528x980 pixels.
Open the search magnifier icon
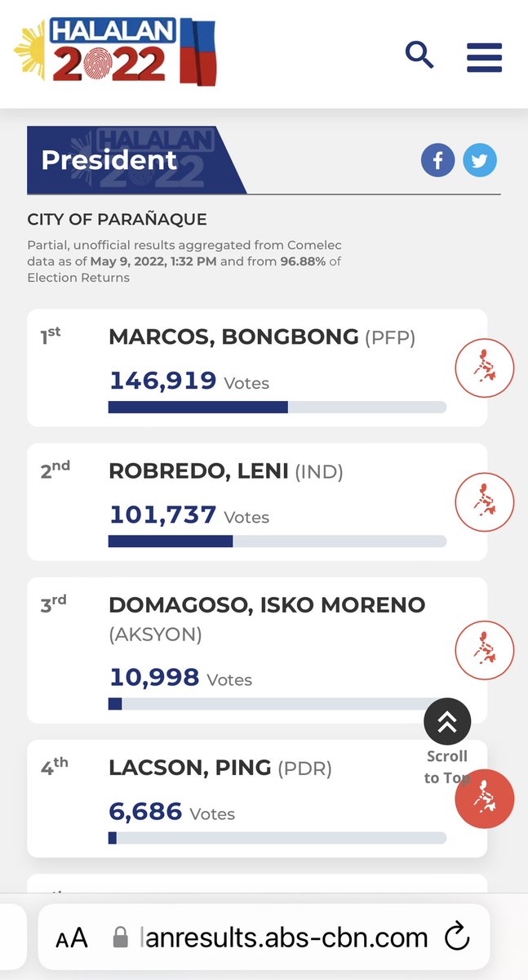[419, 56]
